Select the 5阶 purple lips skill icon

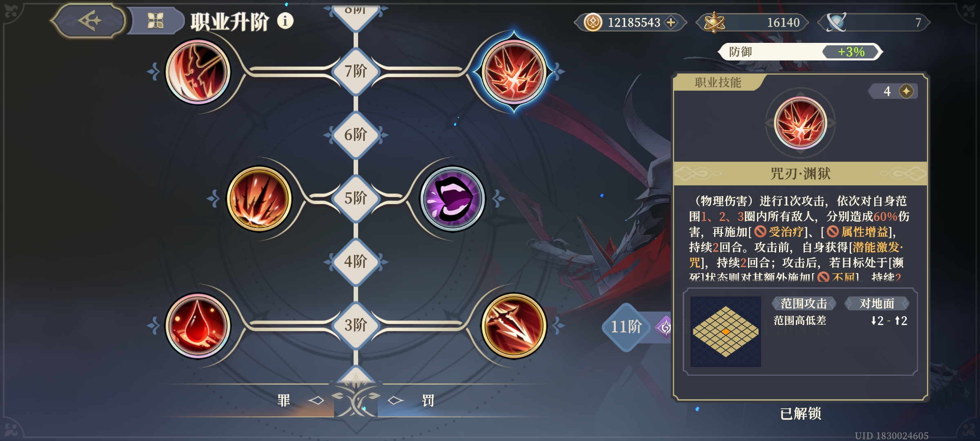click(453, 199)
